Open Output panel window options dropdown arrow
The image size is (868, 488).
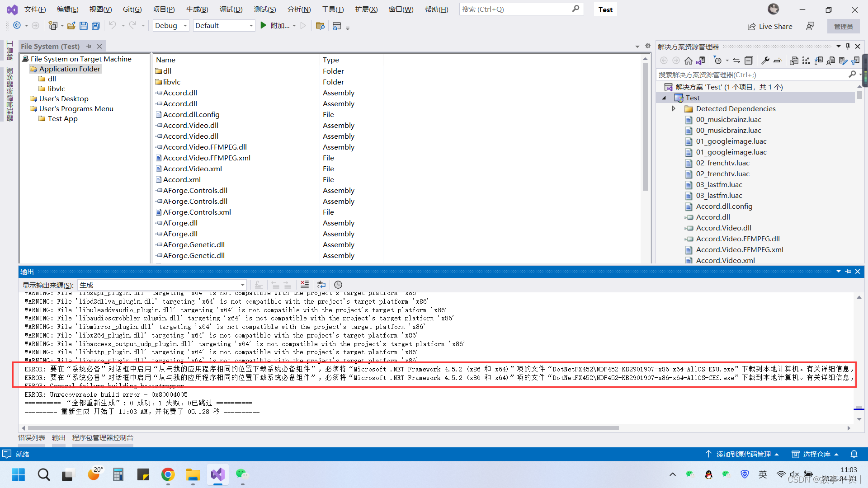839,272
